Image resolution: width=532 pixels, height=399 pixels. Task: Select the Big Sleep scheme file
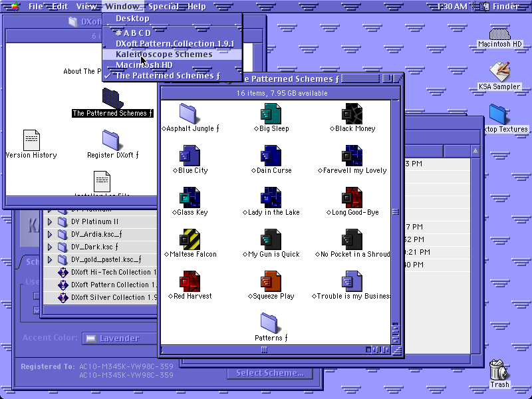click(x=271, y=114)
